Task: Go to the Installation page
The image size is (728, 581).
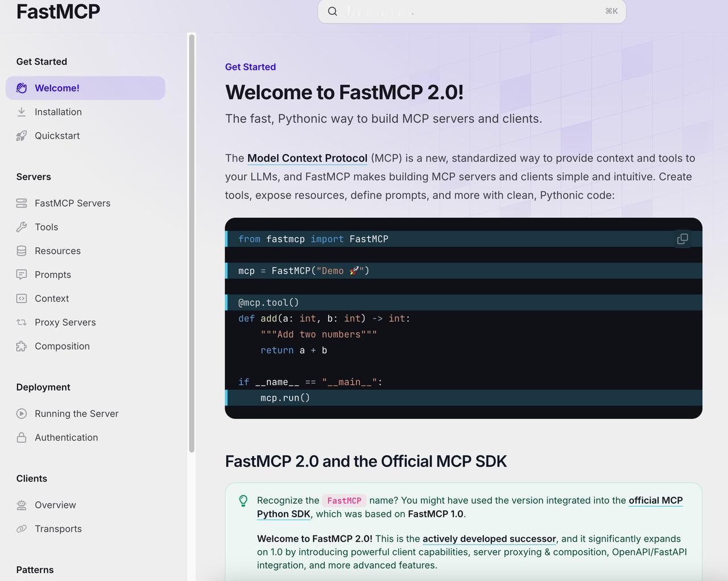Action: [85, 112]
